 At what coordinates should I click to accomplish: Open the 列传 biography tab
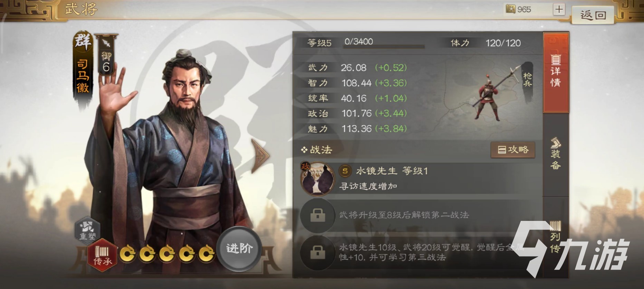point(556,237)
